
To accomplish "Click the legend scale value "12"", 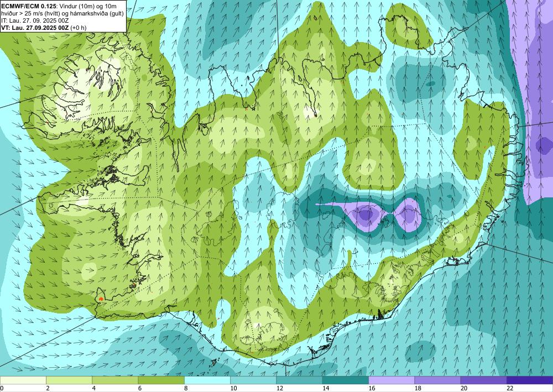I will (x=280, y=388).
